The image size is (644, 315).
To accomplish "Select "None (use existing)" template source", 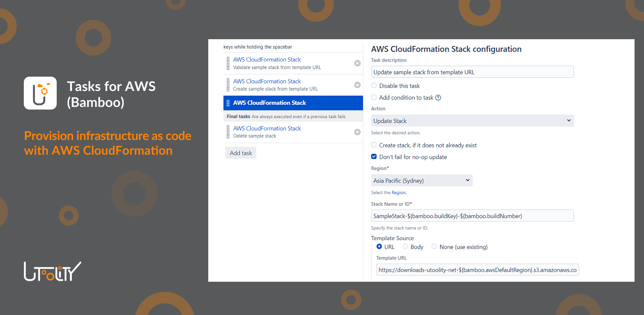I will pyautogui.click(x=434, y=246).
